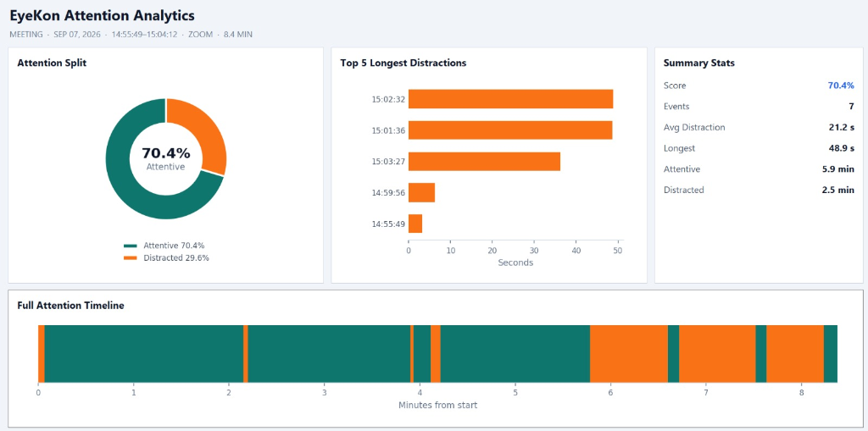This screenshot has height=431, width=868.
Task: Click the 14:55:49 distraction bar
Action: pyautogui.click(x=415, y=224)
